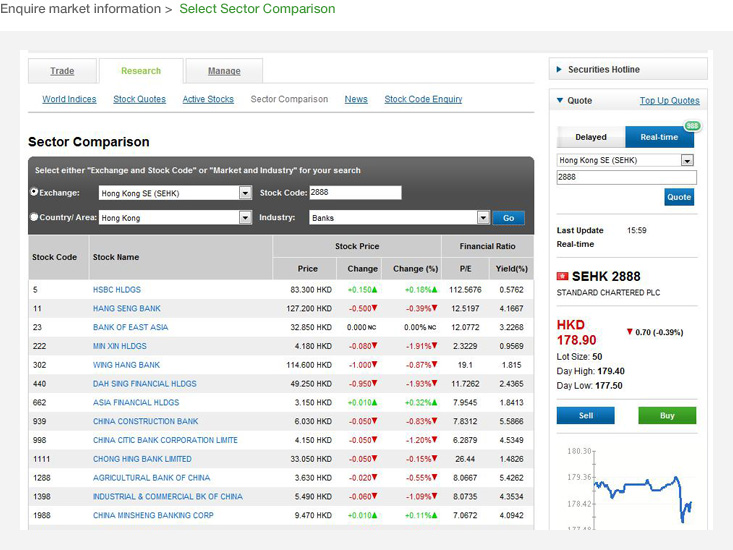Click the blue Quote button
This screenshot has width=733, height=550.
(x=679, y=197)
